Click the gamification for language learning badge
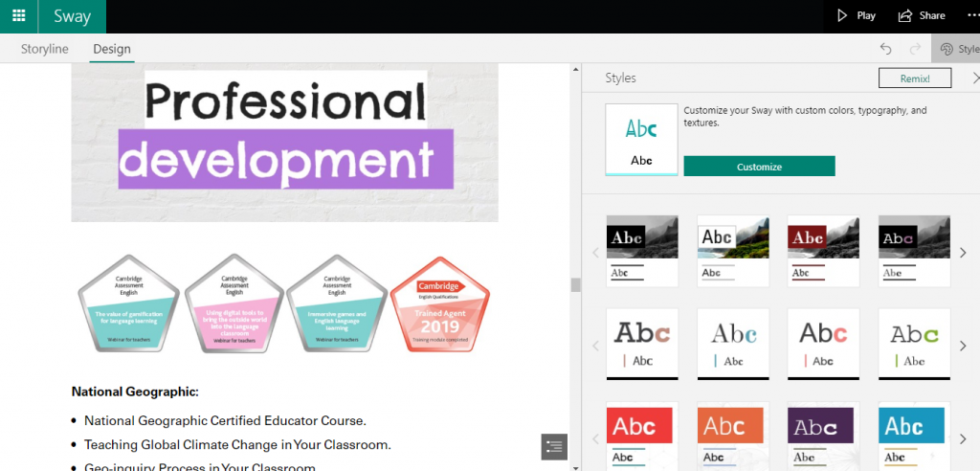The height and width of the screenshot is (471, 980). (x=129, y=303)
